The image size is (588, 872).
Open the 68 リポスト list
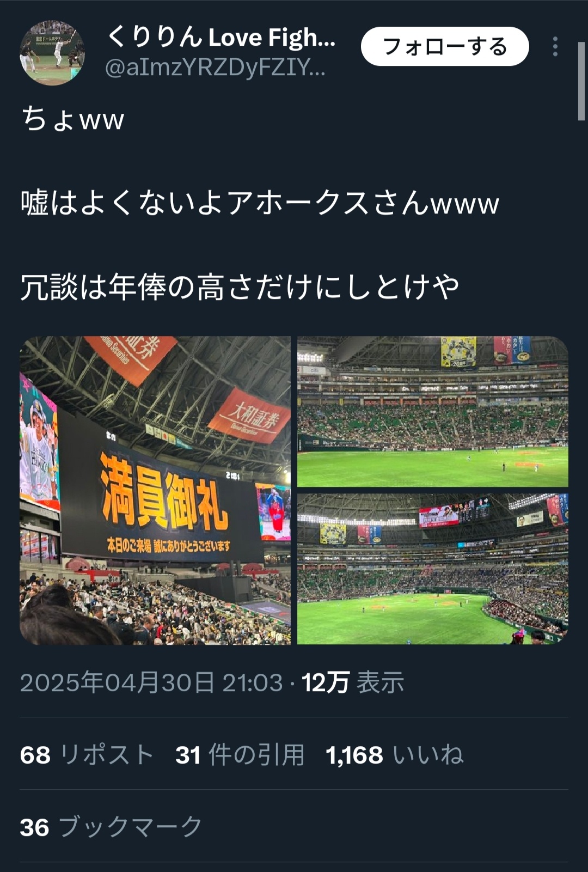[x=87, y=755]
